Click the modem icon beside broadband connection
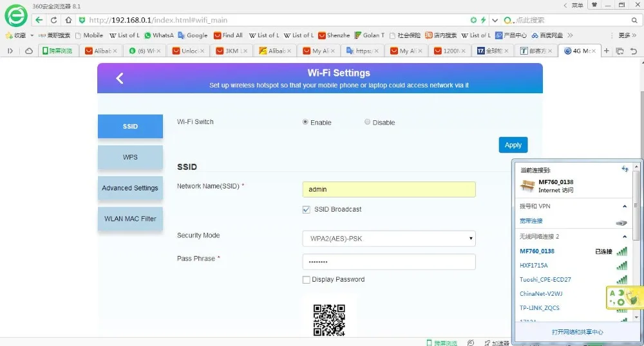Viewport: 644px width, 346px height. click(621, 223)
